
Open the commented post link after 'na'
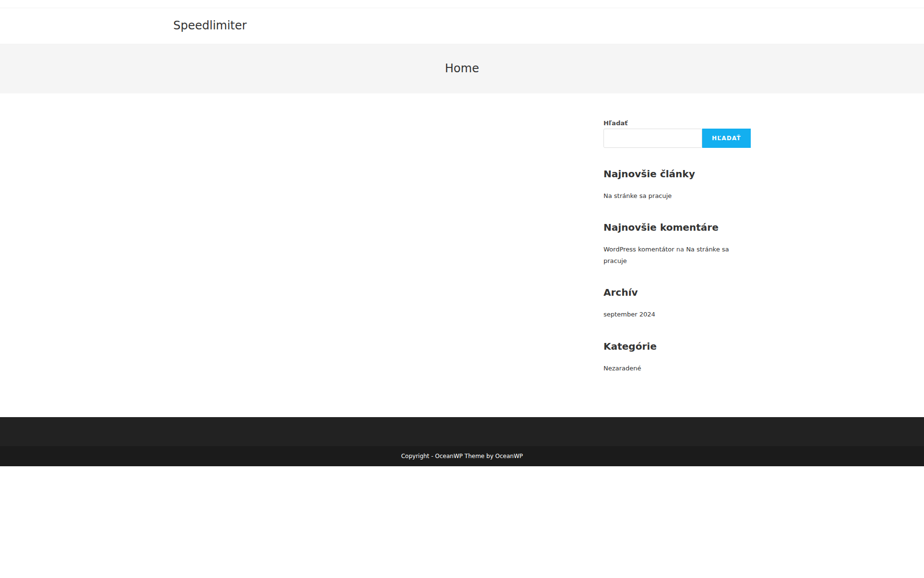[x=707, y=250]
